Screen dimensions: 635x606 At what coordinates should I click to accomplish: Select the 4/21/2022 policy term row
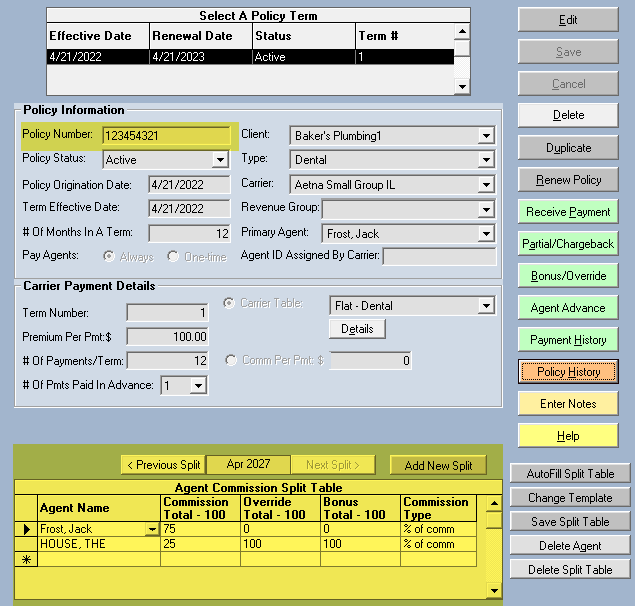click(x=250, y=57)
